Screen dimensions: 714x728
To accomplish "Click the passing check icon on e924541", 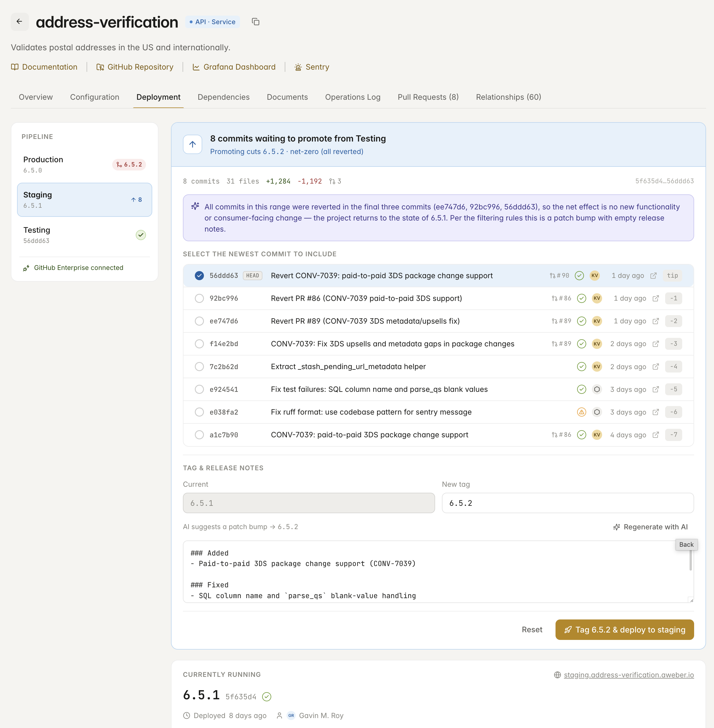I will [x=581, y=389].
